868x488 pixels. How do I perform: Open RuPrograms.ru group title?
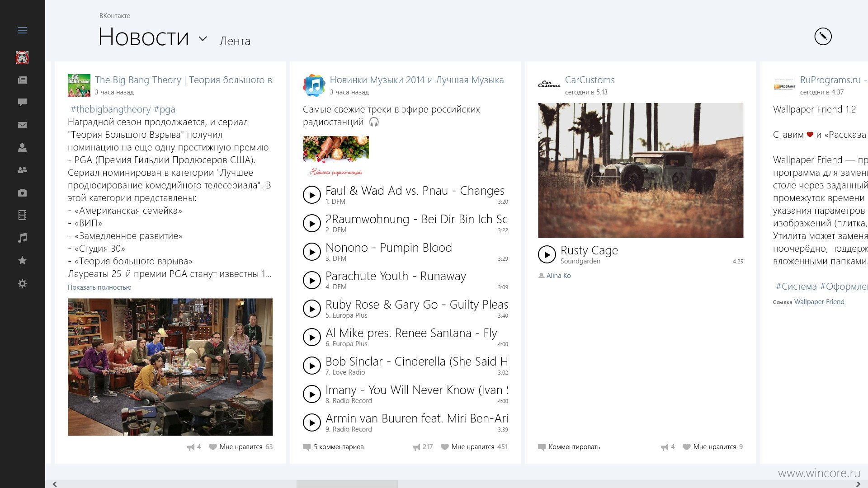point(834,80)
